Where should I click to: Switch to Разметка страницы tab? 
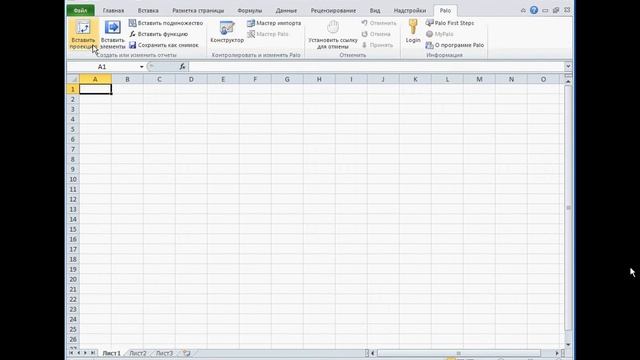pos(198,11)
